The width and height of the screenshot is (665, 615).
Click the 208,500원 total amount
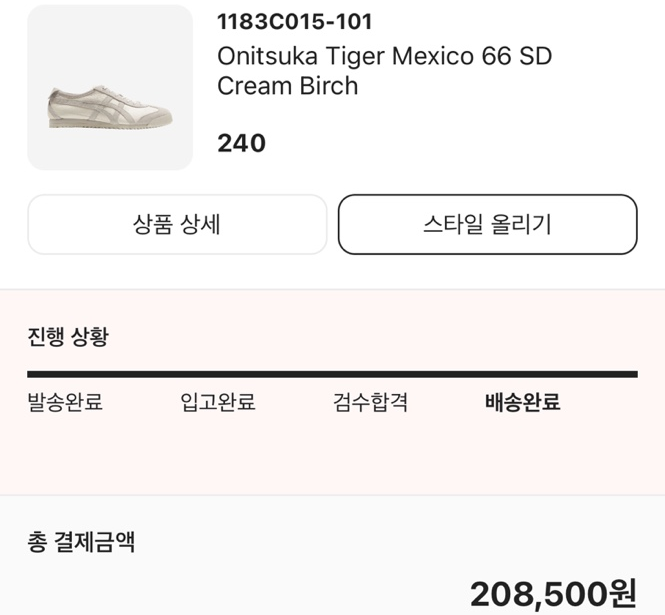pyautogui.click(x=553, y=594)
